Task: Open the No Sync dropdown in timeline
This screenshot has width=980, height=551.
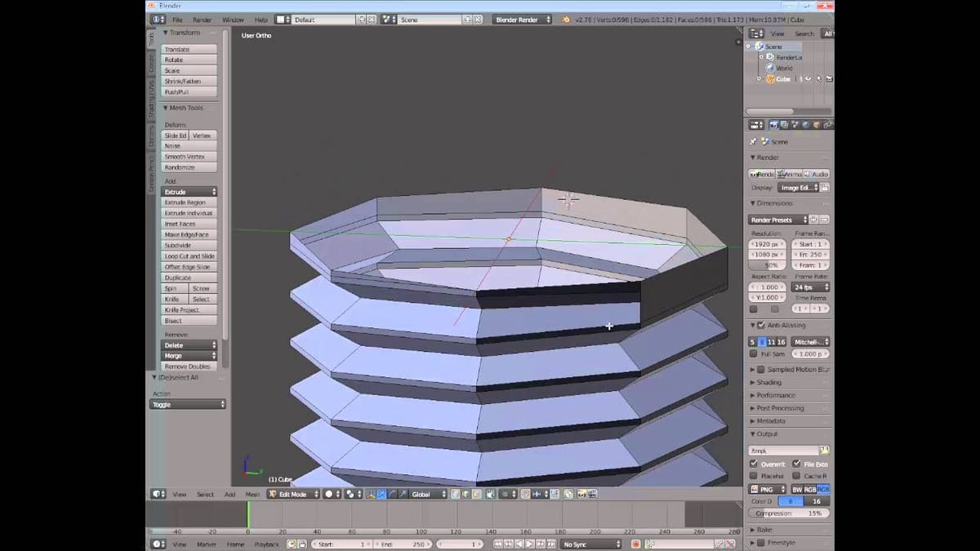Action: 591,544
